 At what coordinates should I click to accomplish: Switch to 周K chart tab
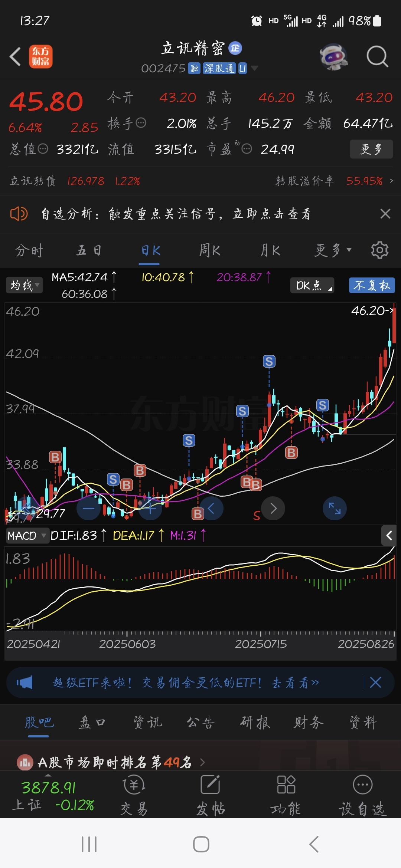210,250
